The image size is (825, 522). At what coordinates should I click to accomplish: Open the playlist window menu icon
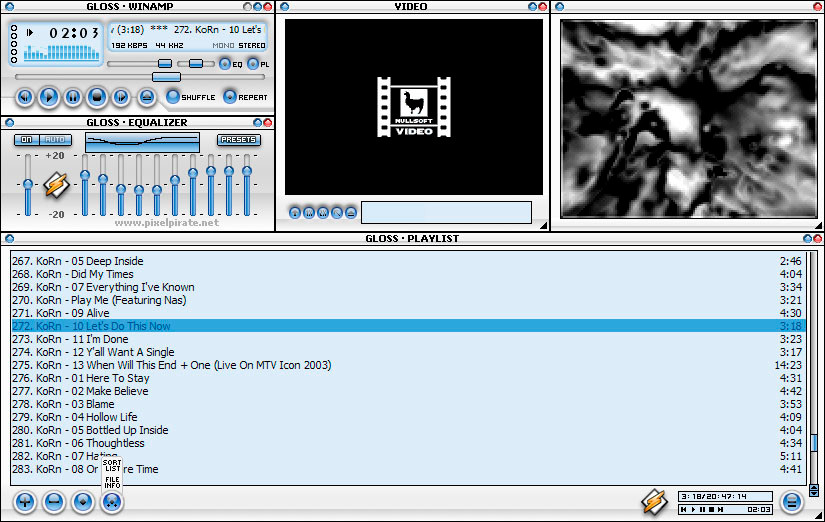tap(8, 238)
